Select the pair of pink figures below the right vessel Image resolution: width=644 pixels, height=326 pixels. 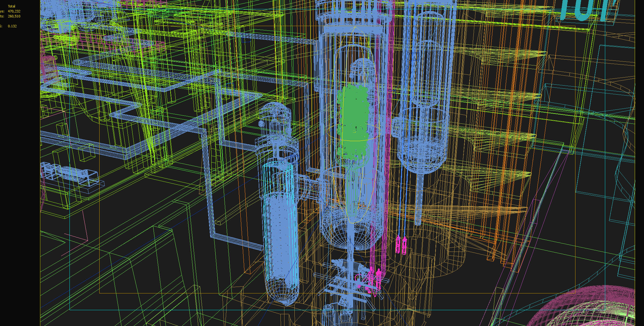(x=401, y=245)
